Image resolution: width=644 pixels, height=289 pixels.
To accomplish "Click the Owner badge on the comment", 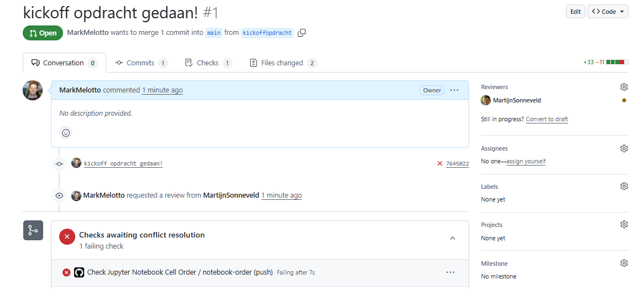I will (432, 90).
